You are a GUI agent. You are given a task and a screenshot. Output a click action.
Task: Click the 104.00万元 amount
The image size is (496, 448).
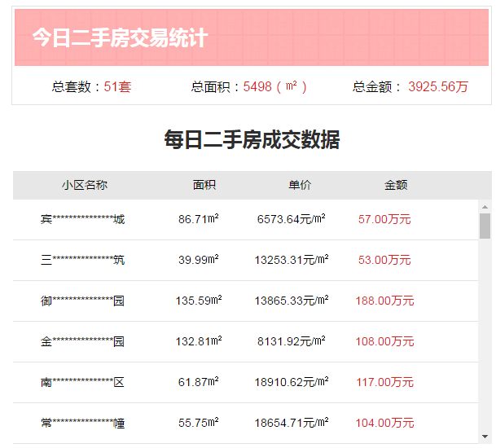click(384, 423)
